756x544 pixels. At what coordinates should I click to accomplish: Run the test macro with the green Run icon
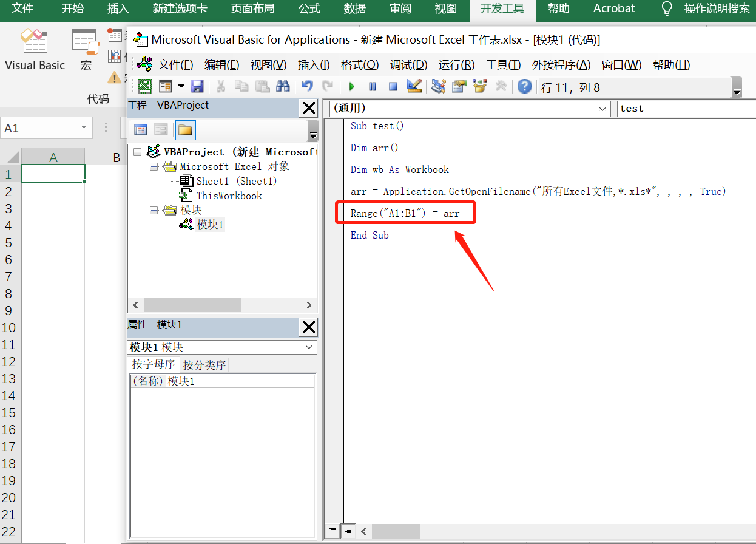click(x=351, y=86)
